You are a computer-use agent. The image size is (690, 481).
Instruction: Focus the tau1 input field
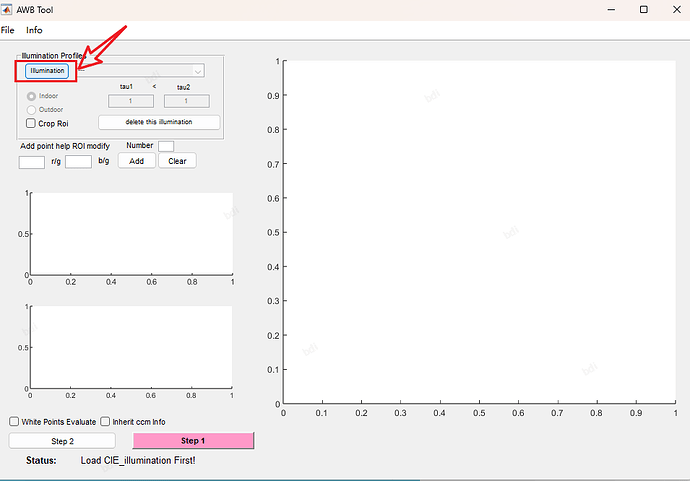pyautogui.click(x=131, y=101)
